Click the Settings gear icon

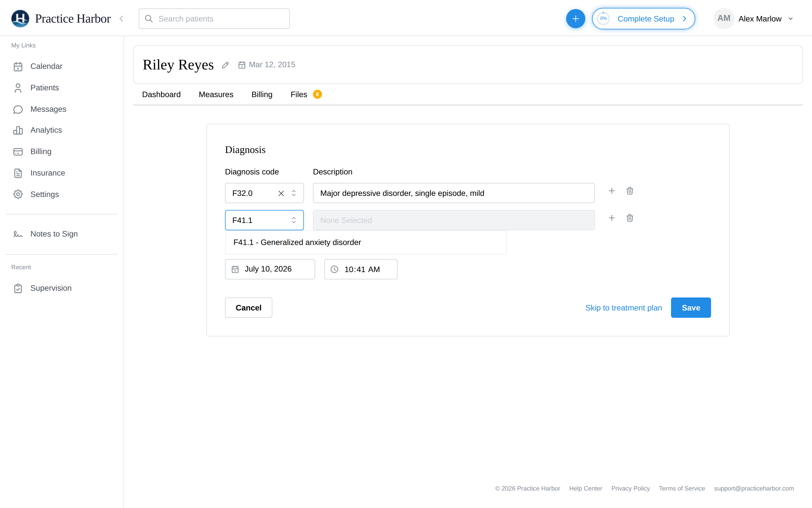coord(18,194)
